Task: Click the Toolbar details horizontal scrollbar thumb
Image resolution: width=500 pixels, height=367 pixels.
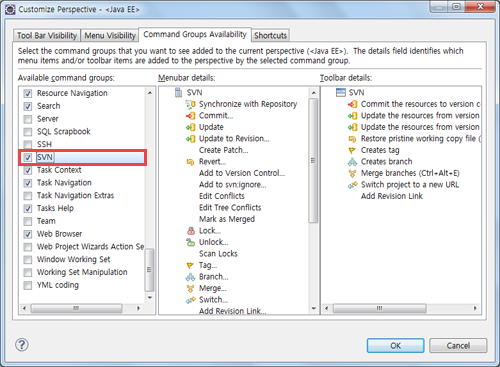Action: [379, 308]
